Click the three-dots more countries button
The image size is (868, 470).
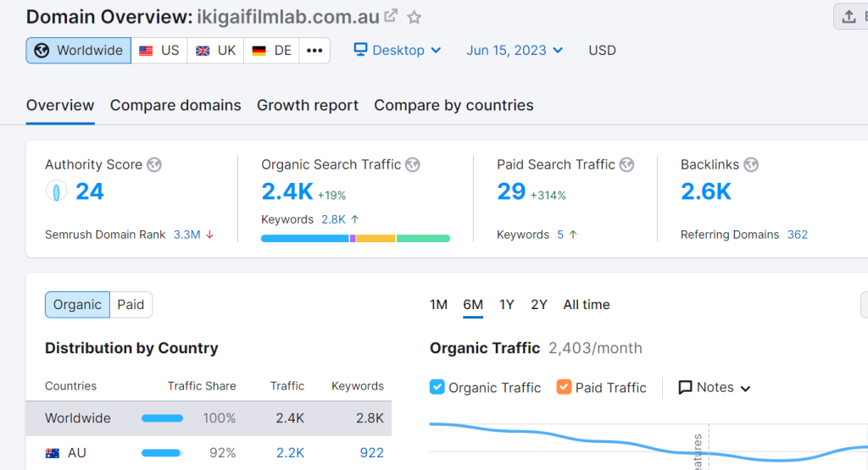(x=314, y=51)
